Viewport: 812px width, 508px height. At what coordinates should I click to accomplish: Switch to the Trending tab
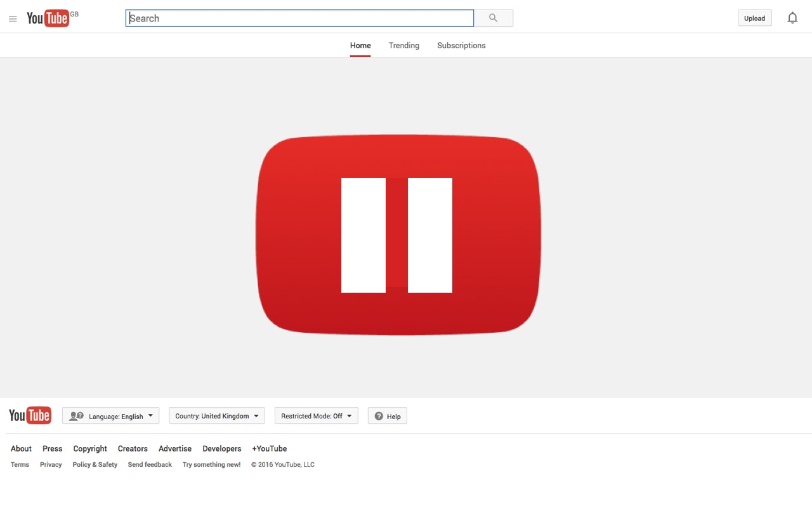[x=403, y=45]
